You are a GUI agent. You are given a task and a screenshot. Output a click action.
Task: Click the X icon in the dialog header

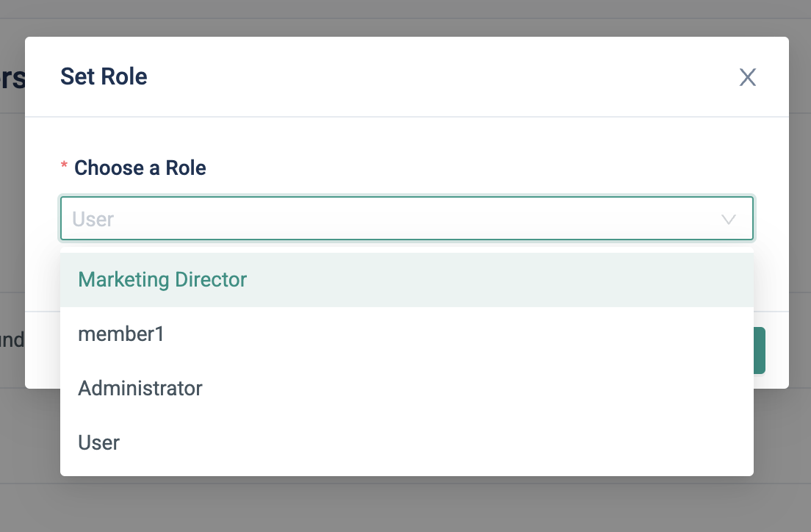coord(747,77)
